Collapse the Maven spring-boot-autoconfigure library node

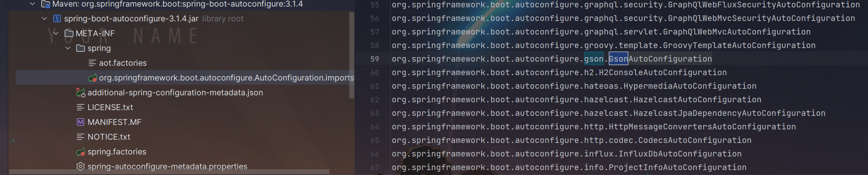(32, 4)
